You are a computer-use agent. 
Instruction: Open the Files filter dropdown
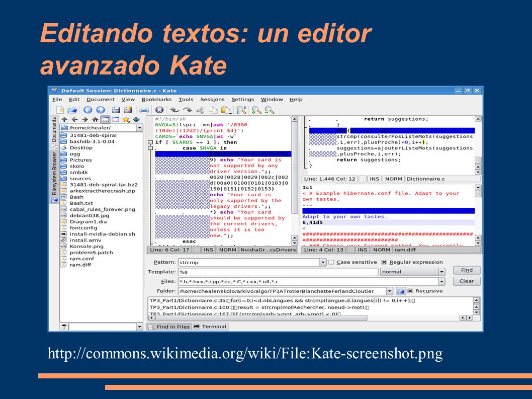pyautogui.click(x=441, y=282)
